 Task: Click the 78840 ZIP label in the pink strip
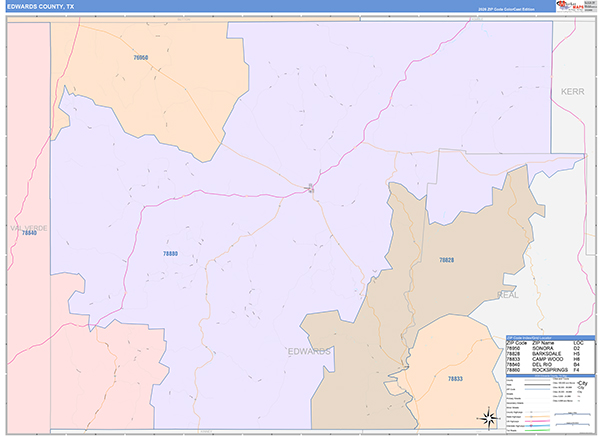pyautogui.click(x=29, y=233)
